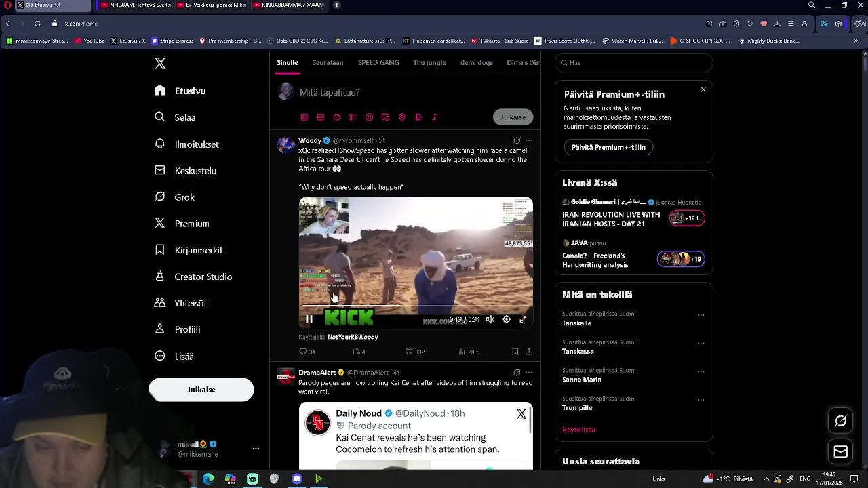This screenshot has width=868, height=488.
Task: Share Woody's post
Action: click(x=529, y=352)
